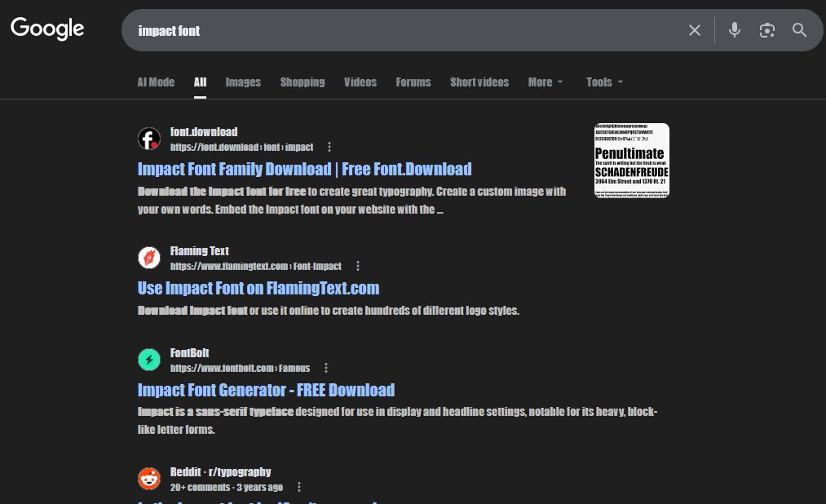Image resolution: width=826 pixels, height=504 pixels.
Task: Switch to Forums tab
Action: click(413, 82)
